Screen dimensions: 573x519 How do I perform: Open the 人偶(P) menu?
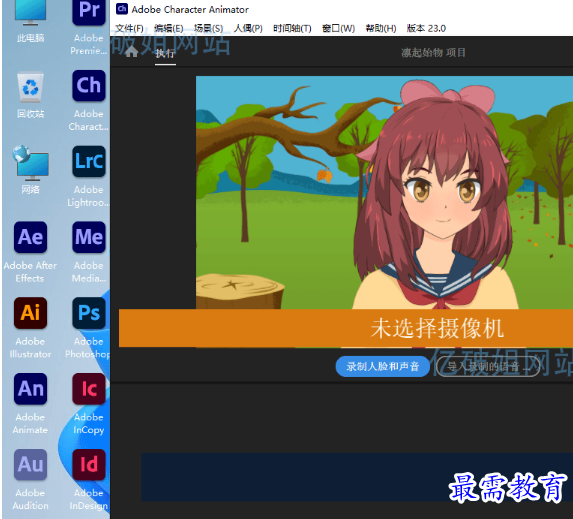tap(248, 28)
